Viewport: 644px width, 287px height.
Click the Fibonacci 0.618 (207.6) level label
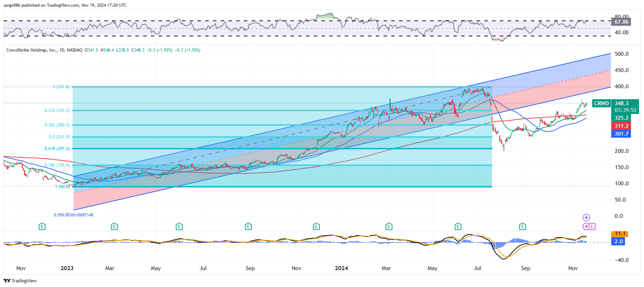pos(57,149)
